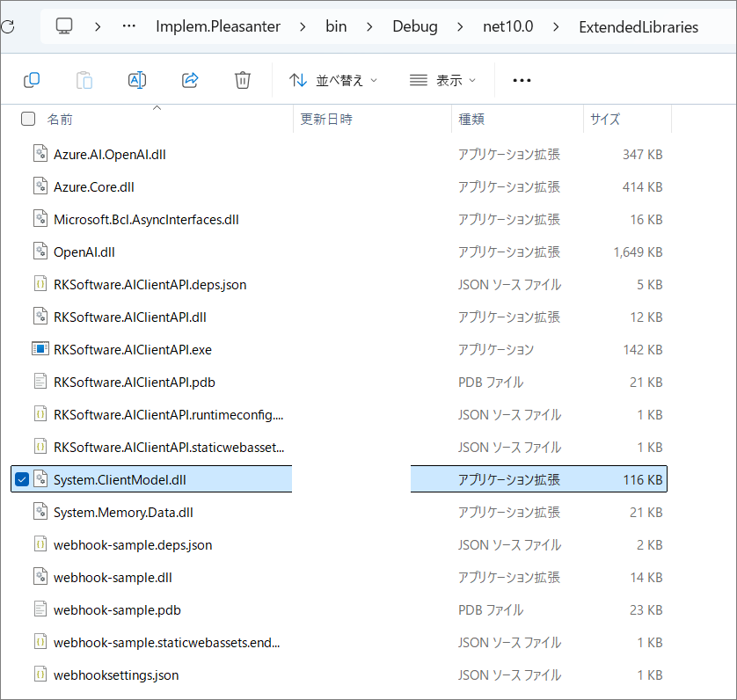737x700 pixels.
Task: Click the 116 KB size cell
Action: click(643, 479)
